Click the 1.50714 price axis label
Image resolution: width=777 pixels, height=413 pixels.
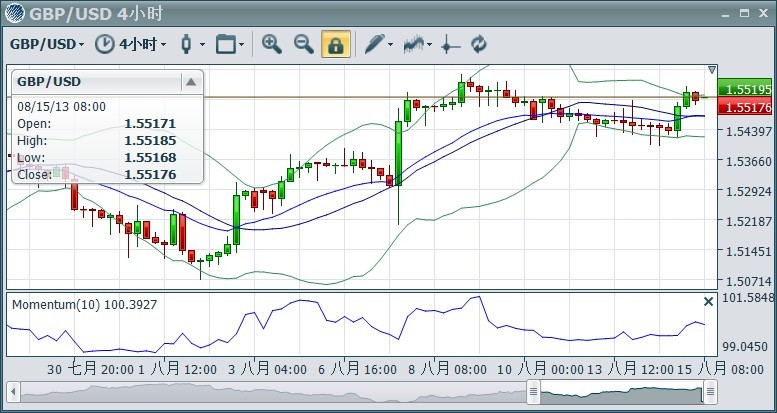coord(748,282)
